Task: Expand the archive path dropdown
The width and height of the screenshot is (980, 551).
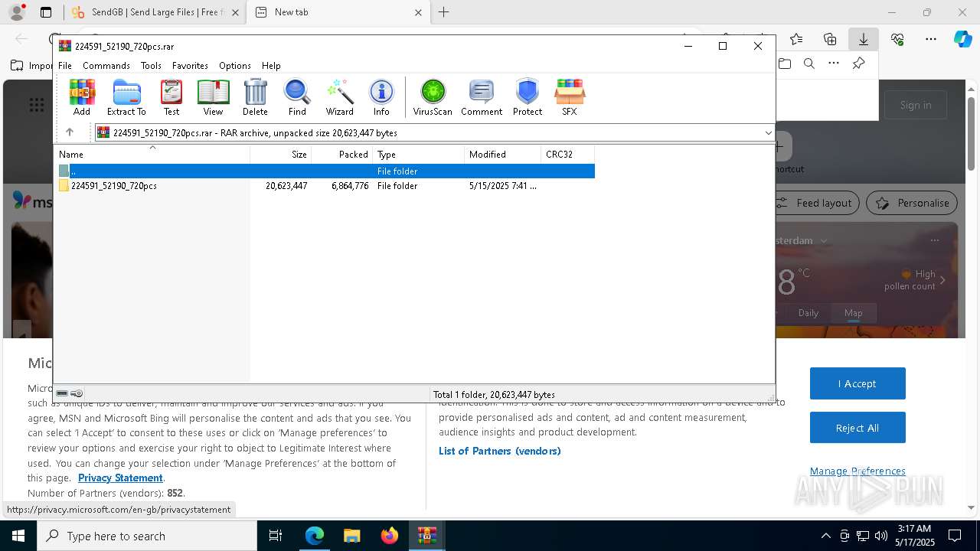Action: pos(768,132)
